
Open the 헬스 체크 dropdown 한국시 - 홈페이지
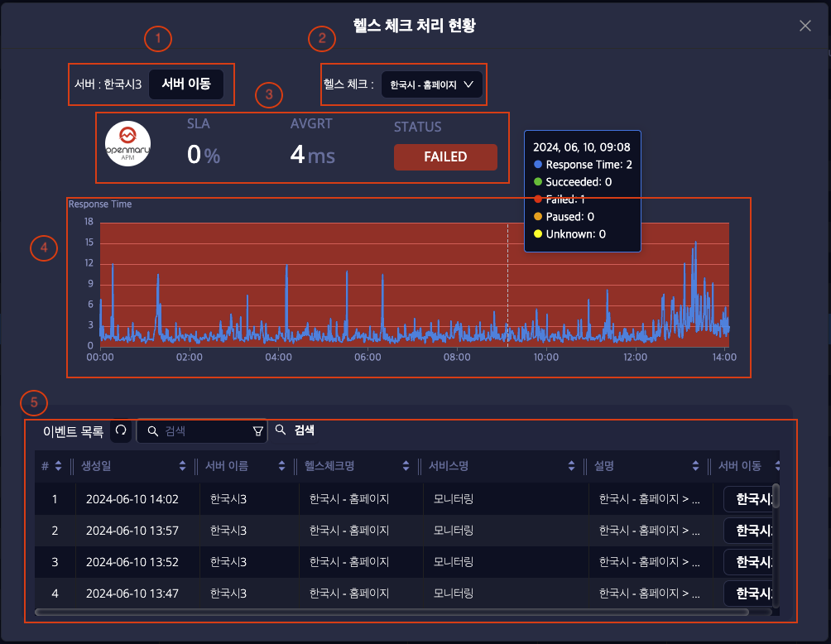tap(431, 84)
